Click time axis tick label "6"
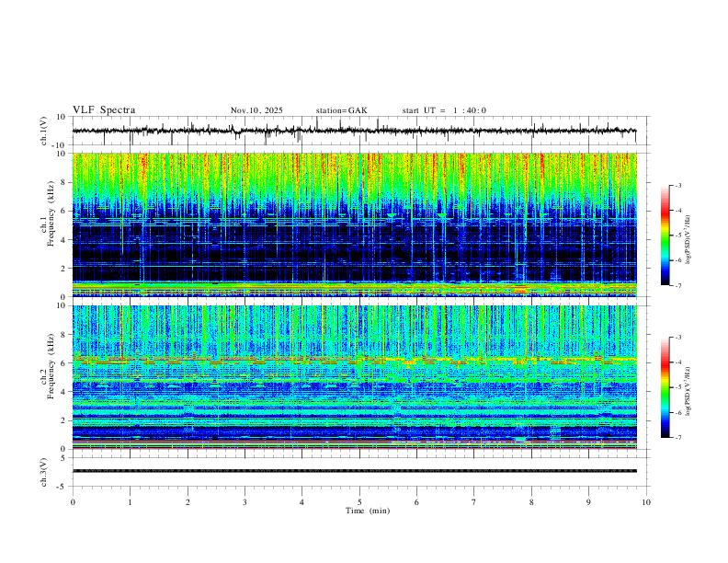The image size is (728, 563). [416, 502]
